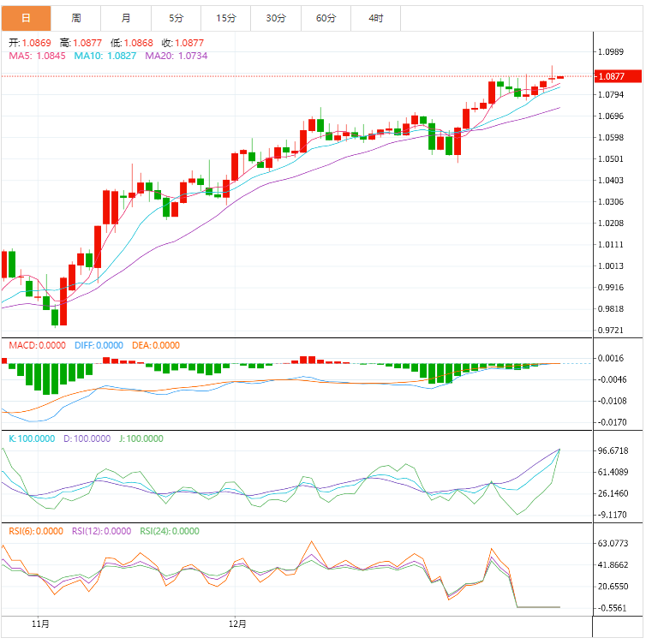Click the MA5: 1.0845 indicator label
This screenshot has height=644, width=646.
click(37, 56)
